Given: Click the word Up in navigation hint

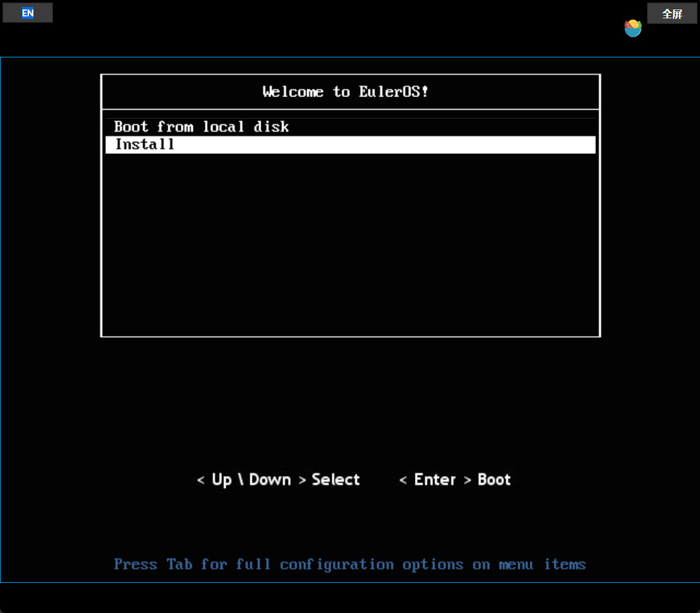Looking at the screenshot, I should click(x=221, y=480).
